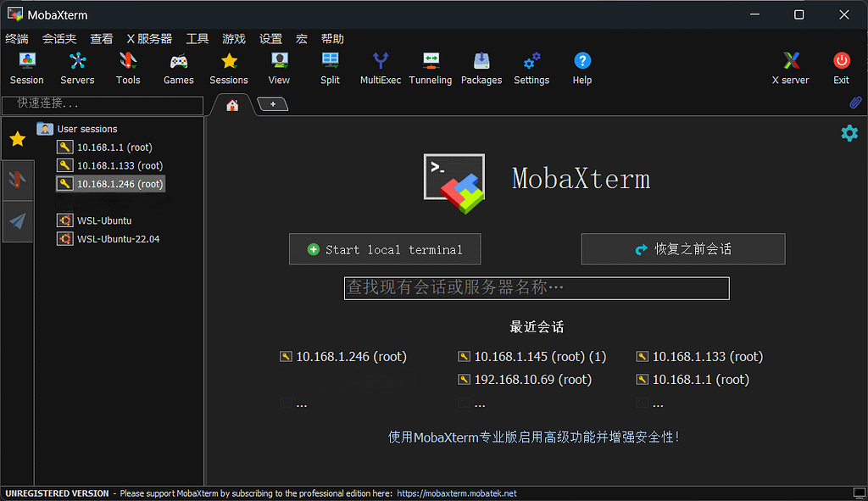The height and width of the screenshot is (501, 868).
Task: Click the 恢复之前会话 button
Action: [x=683, y=249]
